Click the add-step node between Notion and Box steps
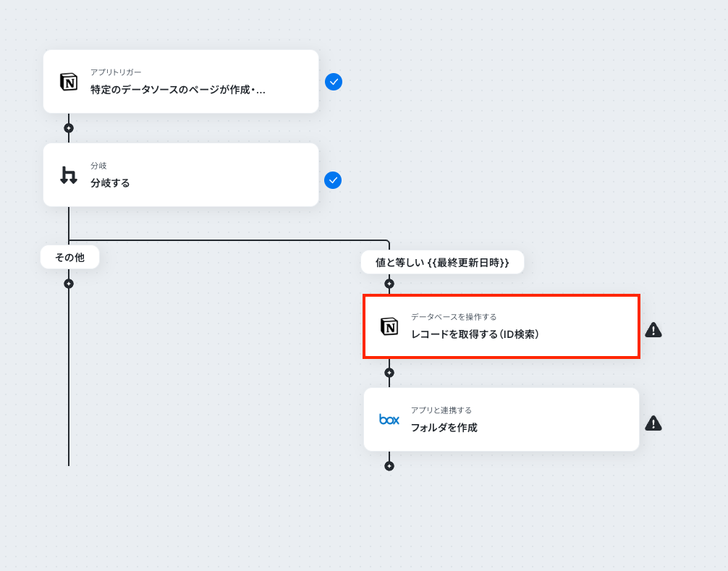The height and width of the screenshot is (571, 728). [389, 373]
